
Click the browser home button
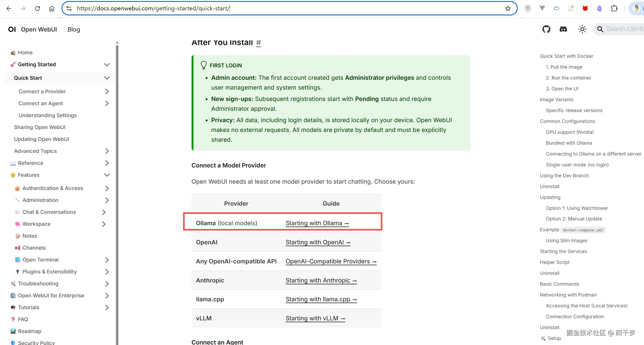pos(52,8)
